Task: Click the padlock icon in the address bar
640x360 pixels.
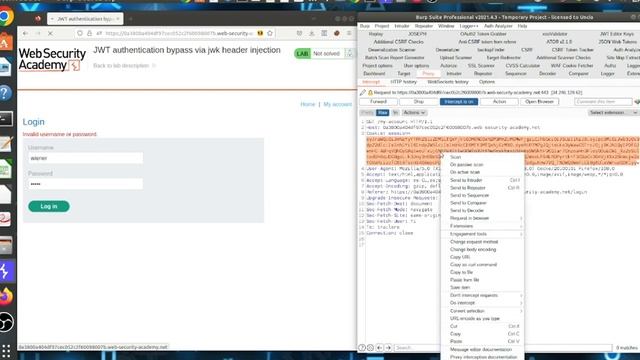Action: click(89, 33)
